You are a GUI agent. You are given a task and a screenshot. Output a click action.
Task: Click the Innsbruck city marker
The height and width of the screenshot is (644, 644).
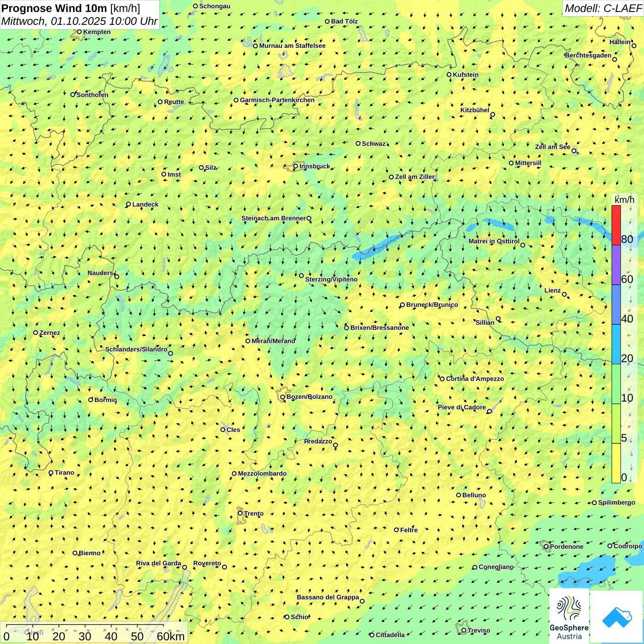tap(296, 166)
